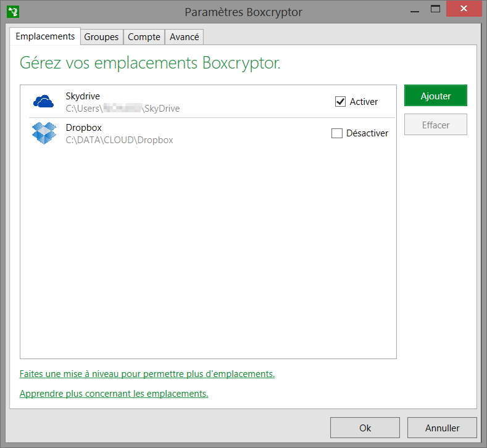The image size is (487, 448).
Task: Click the Dropbox box icon
Action: 44,133
